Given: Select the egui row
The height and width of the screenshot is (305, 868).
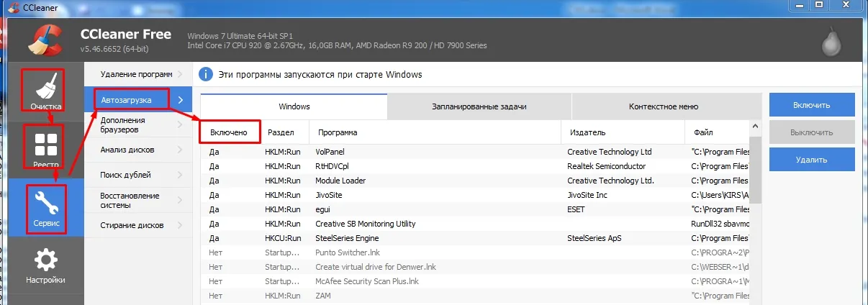Looking at the screenshot, I should 476,209.
